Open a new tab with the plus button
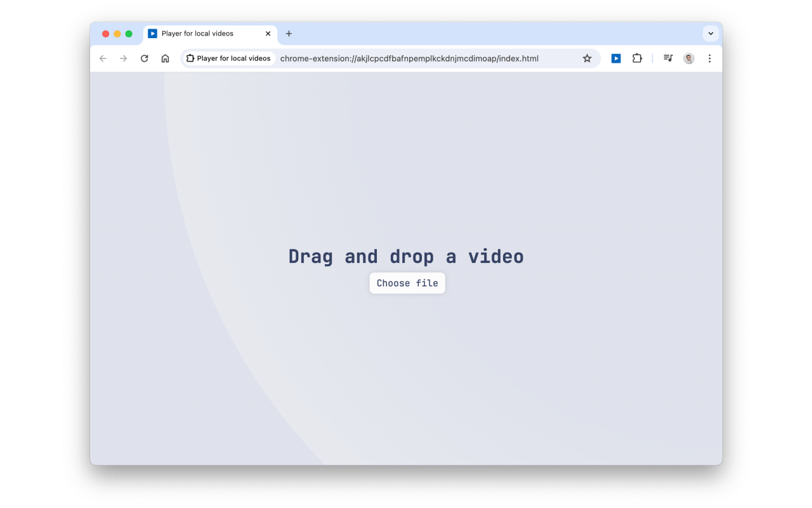The height and width of the screenshot is (508, 812). (289, 34)
